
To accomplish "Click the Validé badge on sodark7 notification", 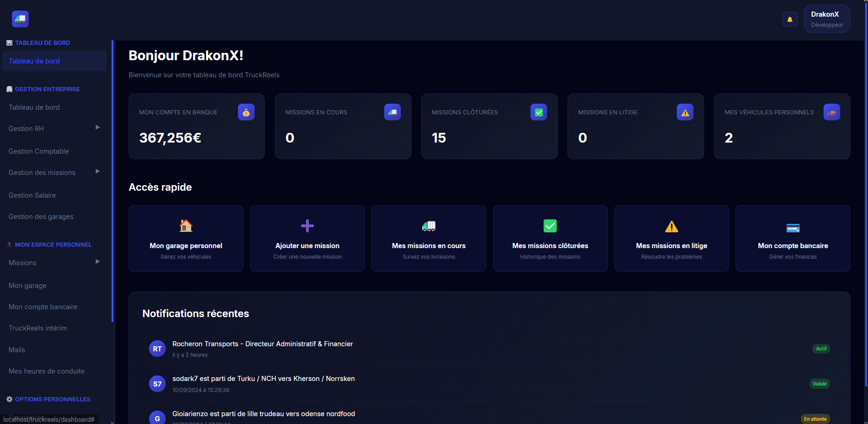I will tap(819, 384).
